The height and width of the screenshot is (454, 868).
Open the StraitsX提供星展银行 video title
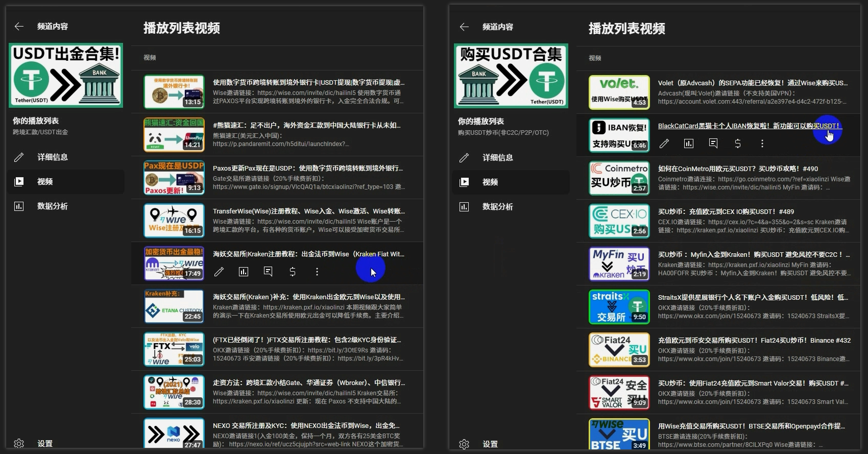(753, 297)
